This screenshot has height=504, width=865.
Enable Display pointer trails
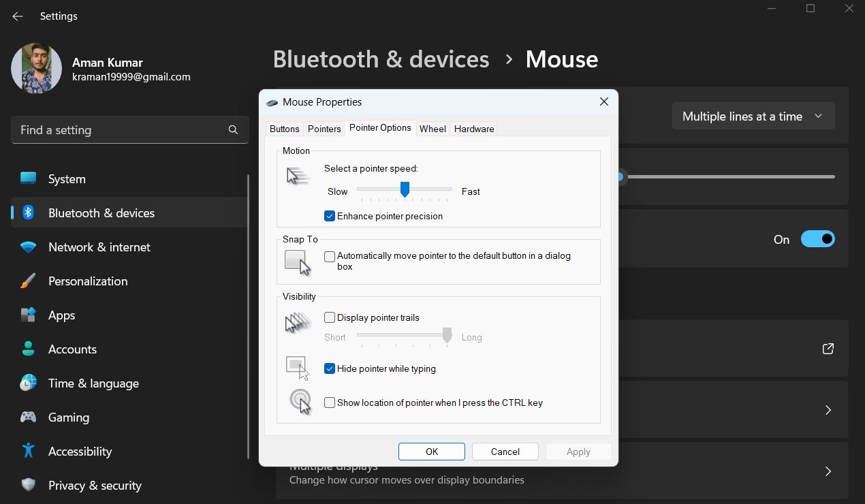330,317
